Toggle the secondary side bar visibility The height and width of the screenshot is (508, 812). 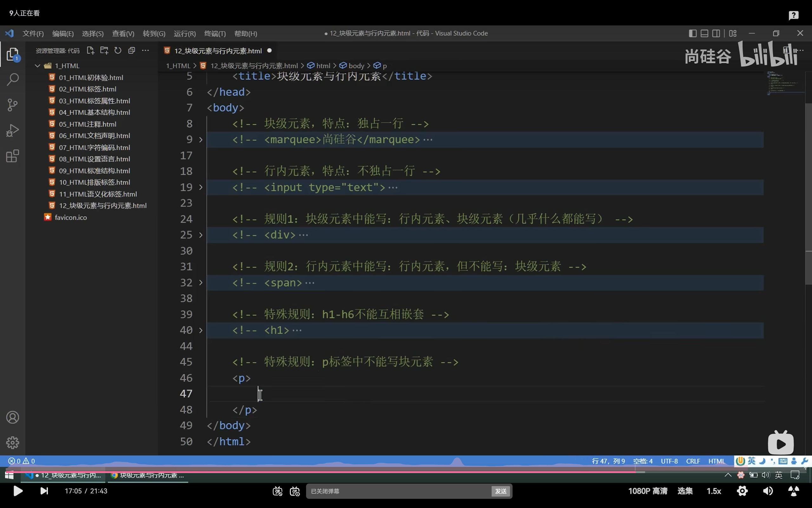click(716, 33)
